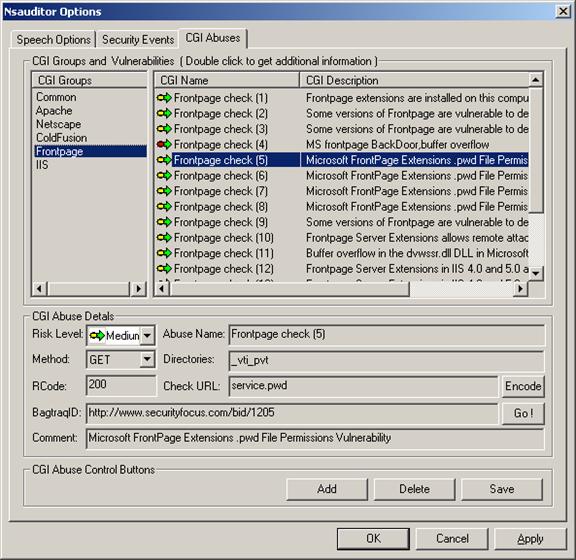Click the arrow icon of Frontpage check (6)

pyautogui.click(x=164, y=175)
